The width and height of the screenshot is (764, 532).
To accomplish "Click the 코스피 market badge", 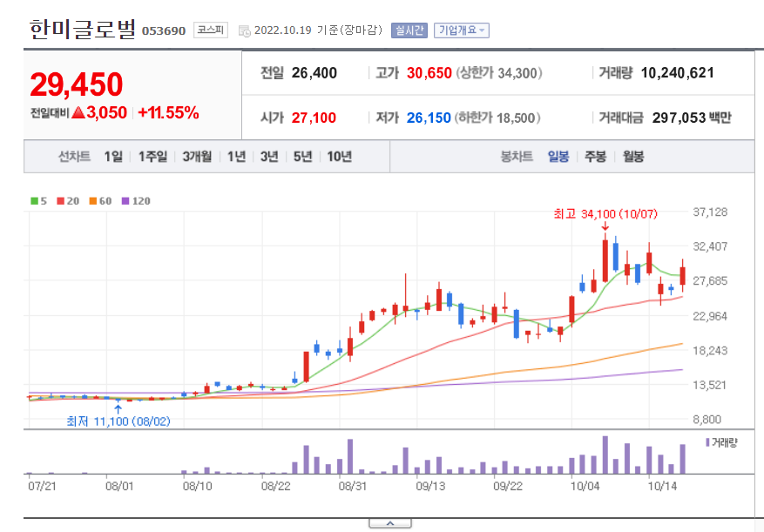I will pos(211,30).
